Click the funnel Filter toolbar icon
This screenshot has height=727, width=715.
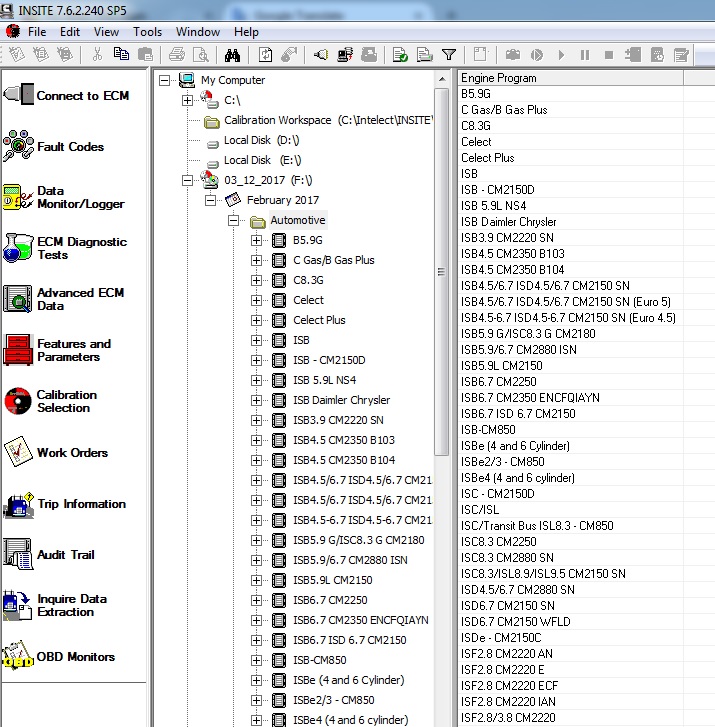click(x=449, y=55)
